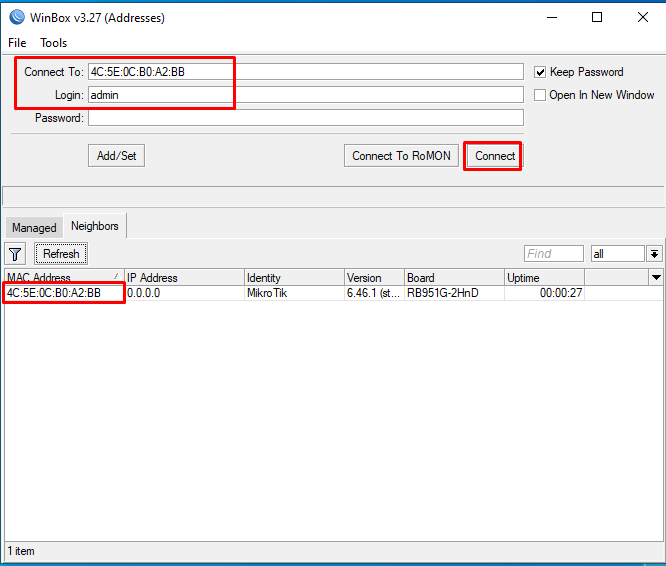Sort by MAC Address column header
The image size is (666, 566).
click(x=60, y=277)
